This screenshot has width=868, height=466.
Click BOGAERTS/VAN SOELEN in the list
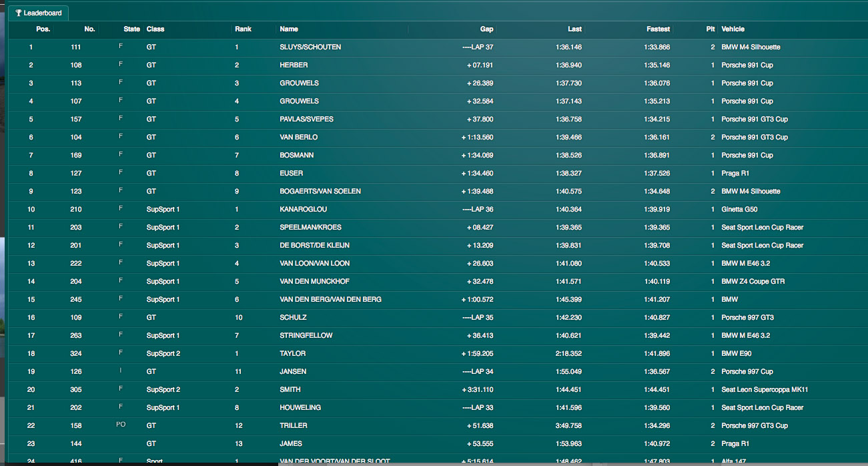[320, 192]
